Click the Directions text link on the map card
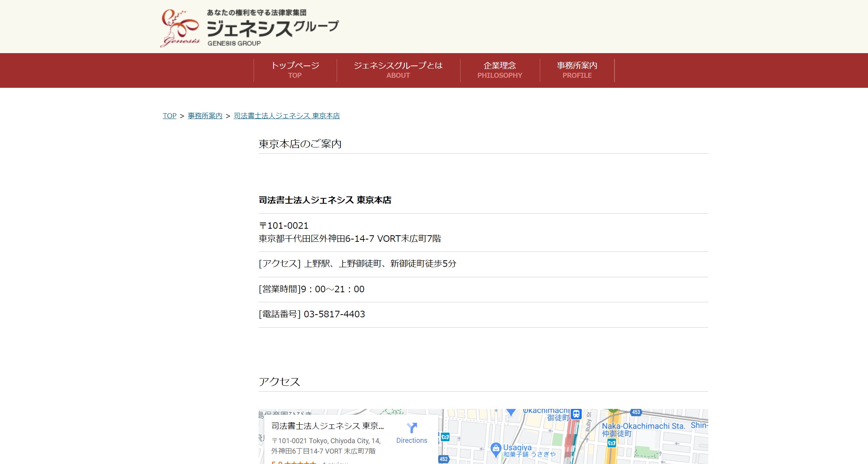This screenshot has width=868, height=464. (x=412, y=441)
